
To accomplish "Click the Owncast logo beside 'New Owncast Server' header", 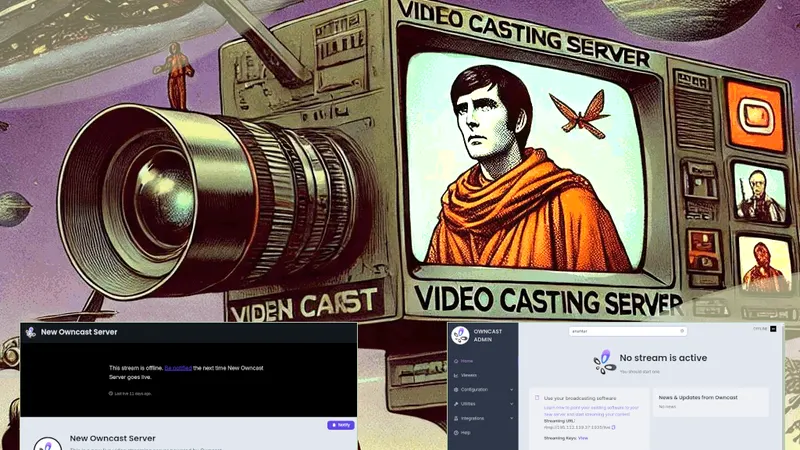I will [31, 332].
